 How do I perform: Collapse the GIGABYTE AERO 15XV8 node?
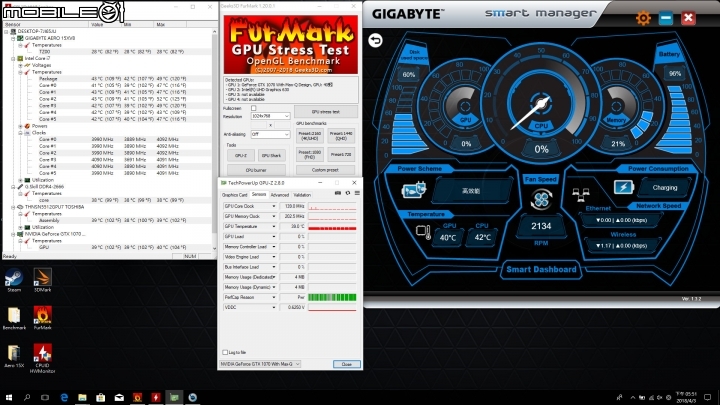click(13, 38)
